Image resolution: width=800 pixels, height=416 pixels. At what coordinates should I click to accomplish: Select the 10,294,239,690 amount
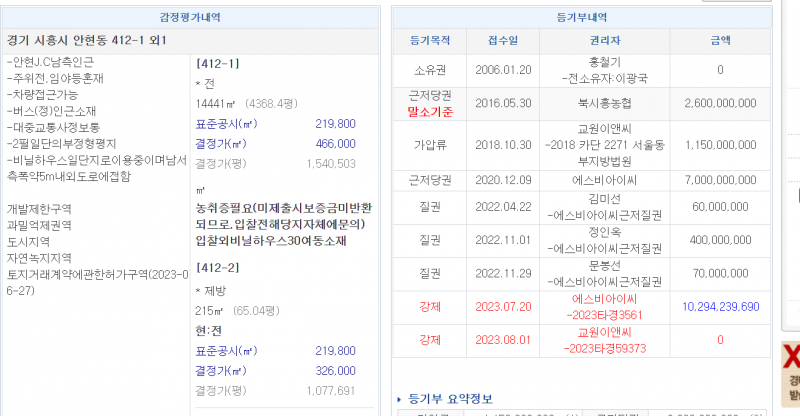pyautogui.click(x=720, y=306)
